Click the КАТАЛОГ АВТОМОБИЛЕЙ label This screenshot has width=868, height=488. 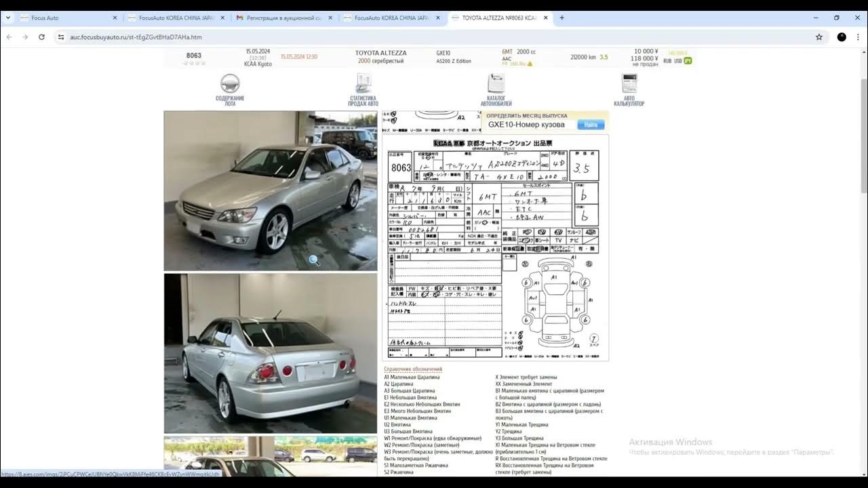pyautogui.click(x=496, y=101)
